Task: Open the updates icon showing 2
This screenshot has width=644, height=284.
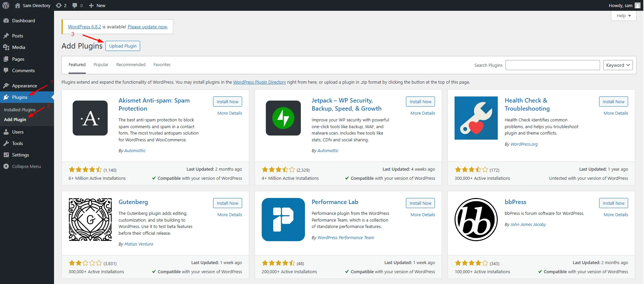Action: coord(59,5)
